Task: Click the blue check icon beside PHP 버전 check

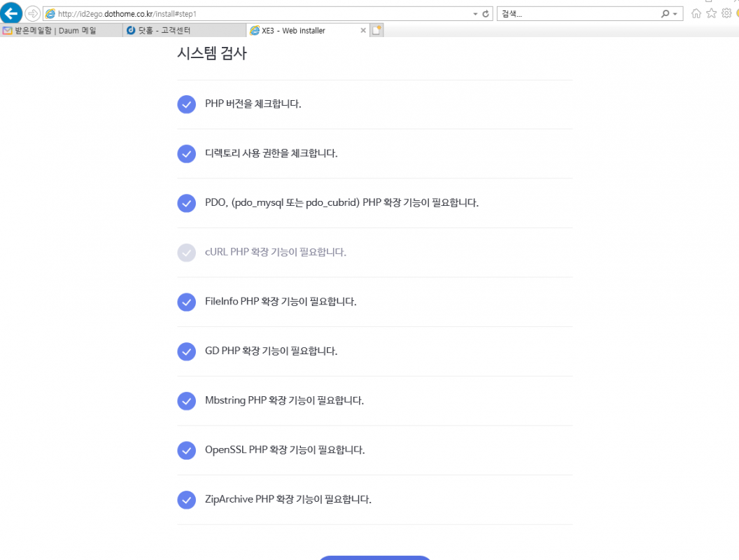Action: click(186, 104)
